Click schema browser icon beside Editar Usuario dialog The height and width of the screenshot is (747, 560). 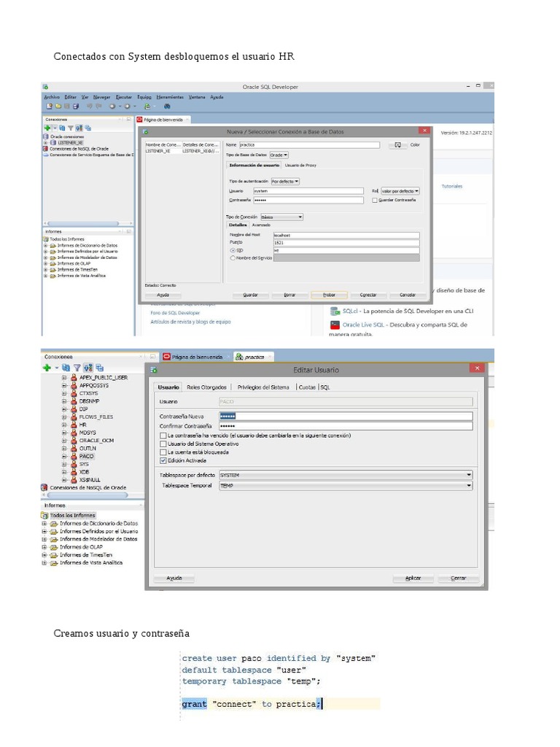(88, 368)
